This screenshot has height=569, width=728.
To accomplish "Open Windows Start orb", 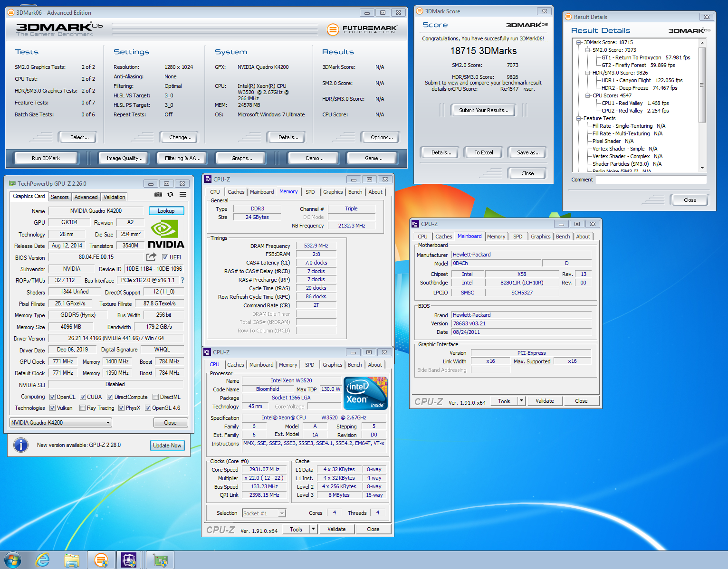I will pyautogui.click(x=13, y=560).
